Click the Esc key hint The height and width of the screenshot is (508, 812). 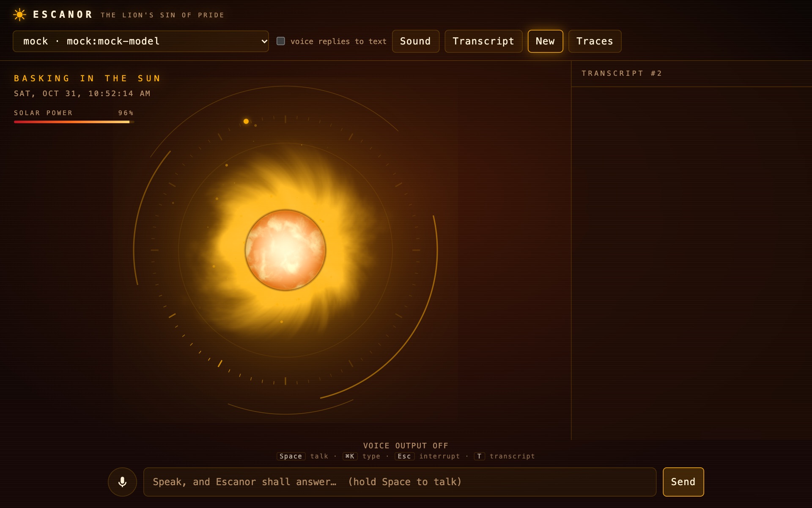coord(404,456)
